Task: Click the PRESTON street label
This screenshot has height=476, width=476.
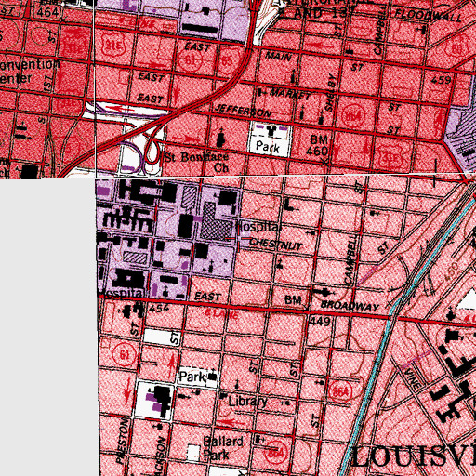Action: pyautogui.click(x=122, y=441)
